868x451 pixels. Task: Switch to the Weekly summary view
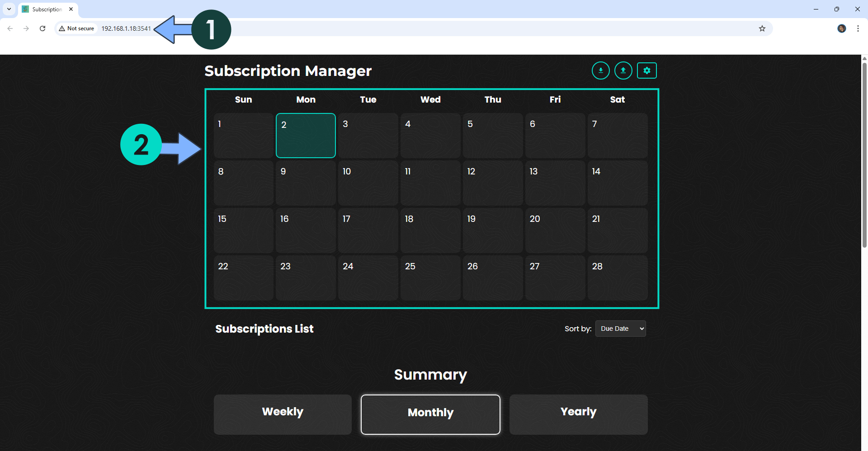pyautogui.click(x=283, y=414)
